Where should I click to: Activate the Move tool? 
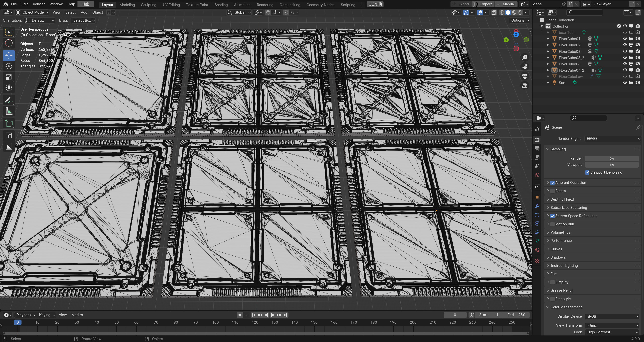[9, 55]
